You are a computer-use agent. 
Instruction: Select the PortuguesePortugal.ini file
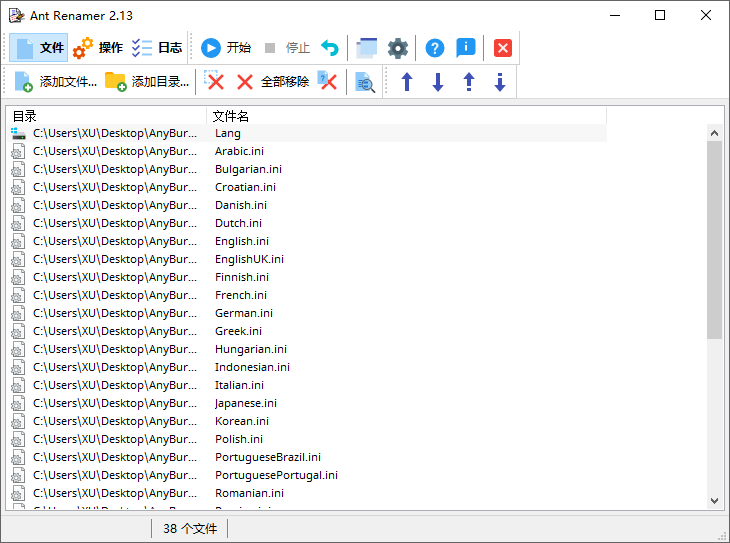tap(308, 475)
